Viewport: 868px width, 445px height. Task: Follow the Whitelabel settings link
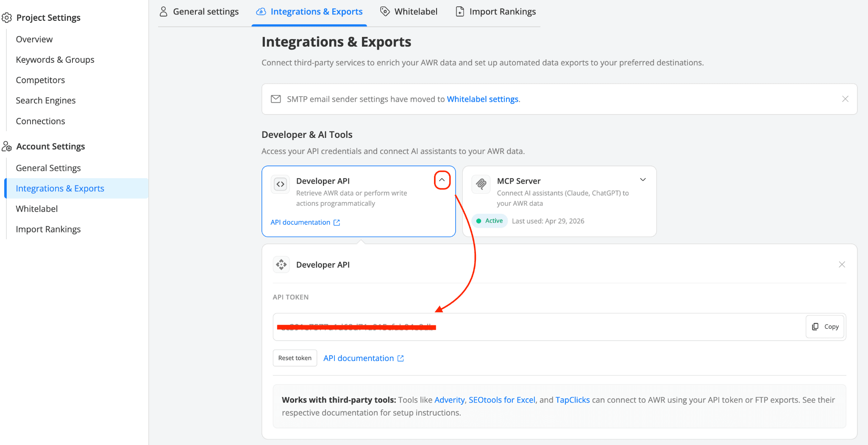(483, 99)
